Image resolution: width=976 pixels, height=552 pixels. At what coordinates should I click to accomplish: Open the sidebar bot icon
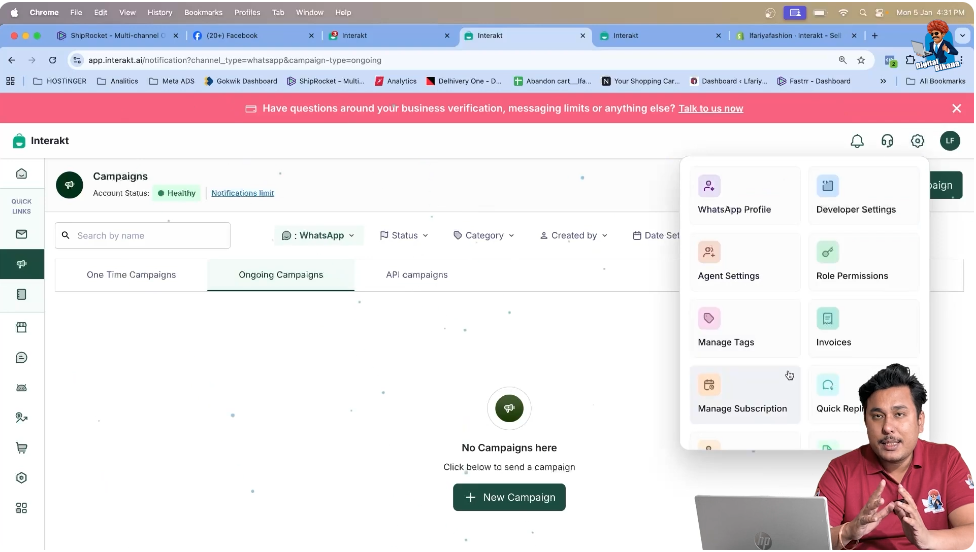[x=22, y=388]
